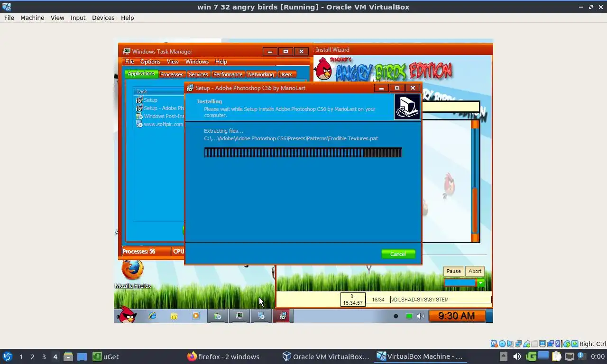Click VirtualBox display status icon
This screenshot has height=364, width=607.
(543, 344)
